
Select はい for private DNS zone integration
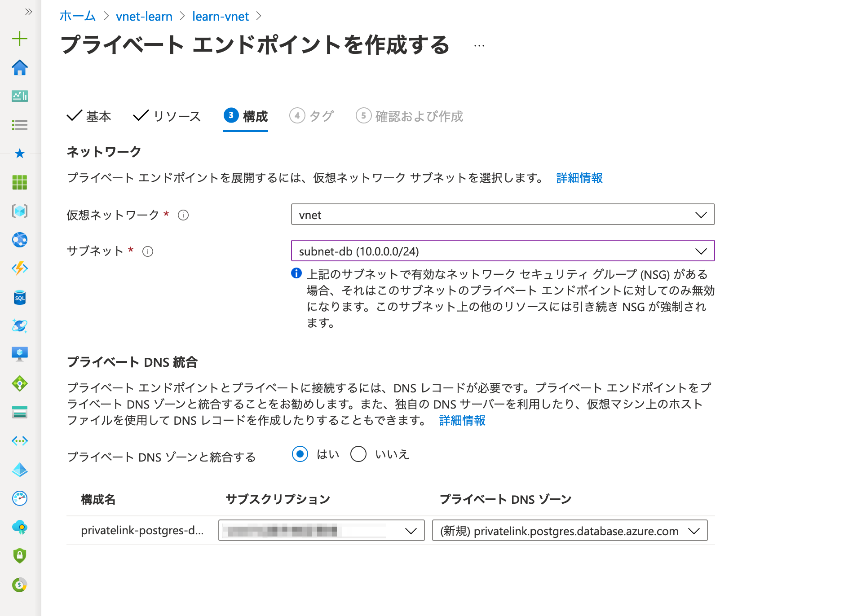[300, 454]
